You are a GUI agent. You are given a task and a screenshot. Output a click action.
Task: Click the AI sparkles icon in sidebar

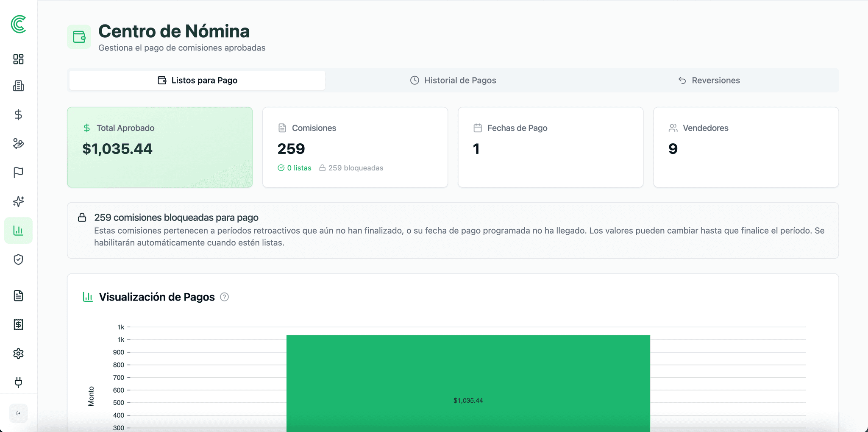tap(18, 202)
